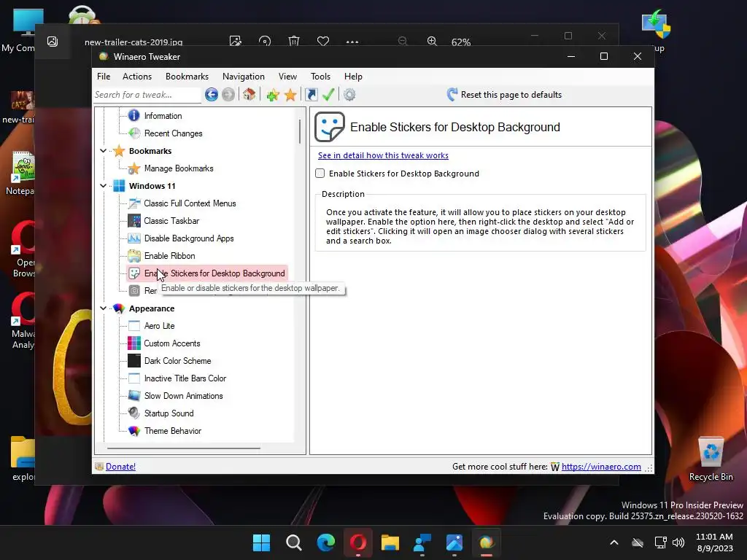
Task: Open Recycle Bin desktop icon
Action: 711,459
